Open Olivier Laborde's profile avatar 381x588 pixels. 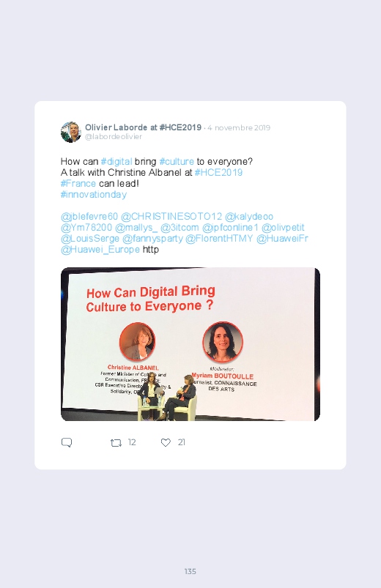pyautogui.click(x=71, y=132)
